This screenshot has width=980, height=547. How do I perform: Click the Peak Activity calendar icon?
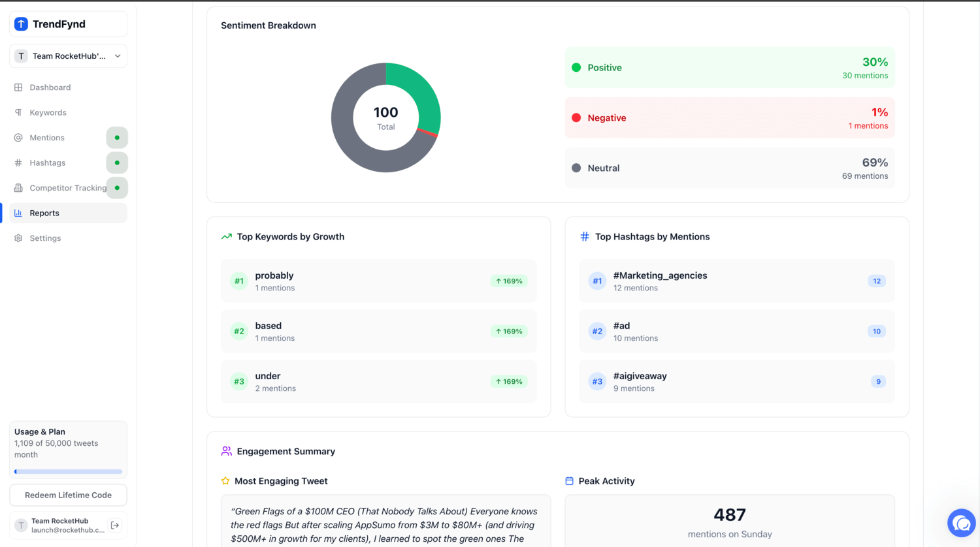tap(569, 481)
